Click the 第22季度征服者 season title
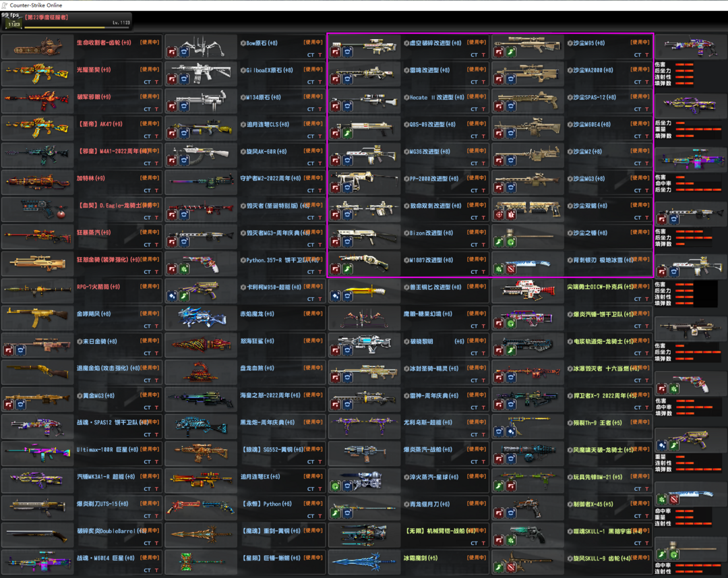 [47, 17]
